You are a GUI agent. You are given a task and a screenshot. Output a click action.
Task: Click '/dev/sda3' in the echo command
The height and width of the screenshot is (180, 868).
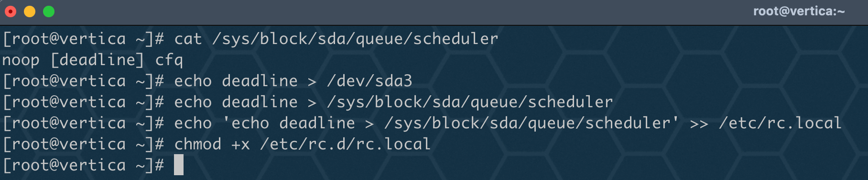369,81
